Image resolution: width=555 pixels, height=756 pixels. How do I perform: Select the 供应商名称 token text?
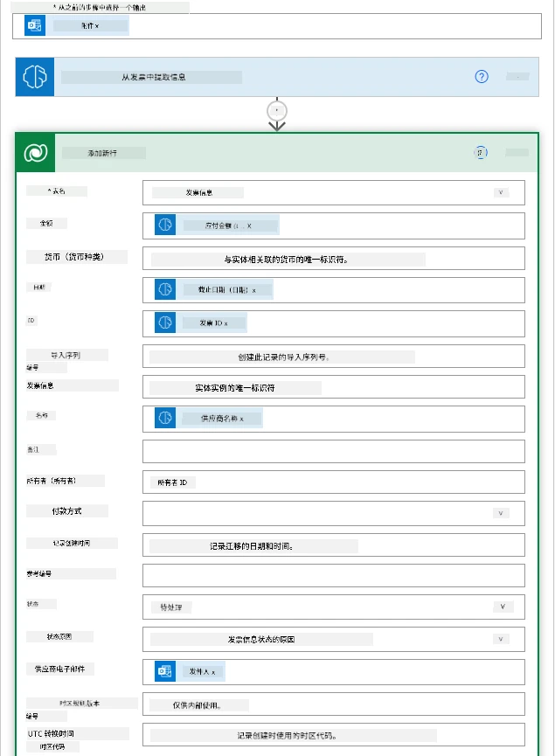coord(219,419)
